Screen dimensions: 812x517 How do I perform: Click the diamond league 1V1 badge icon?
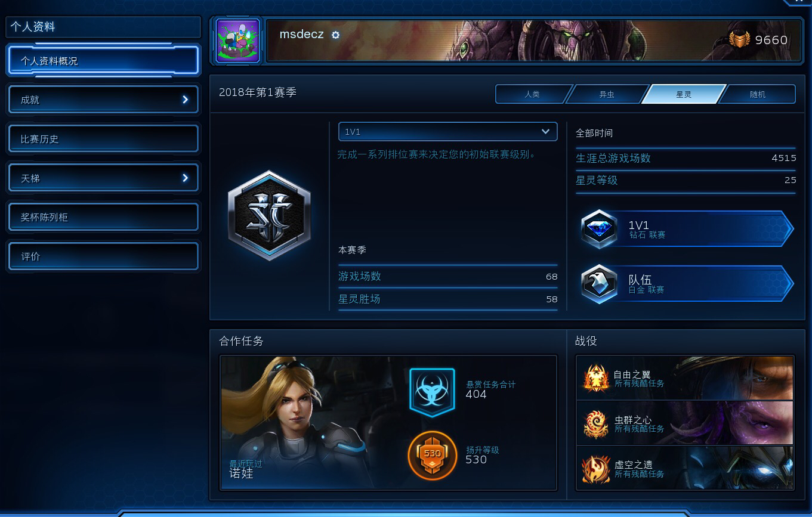click(599, 228)
